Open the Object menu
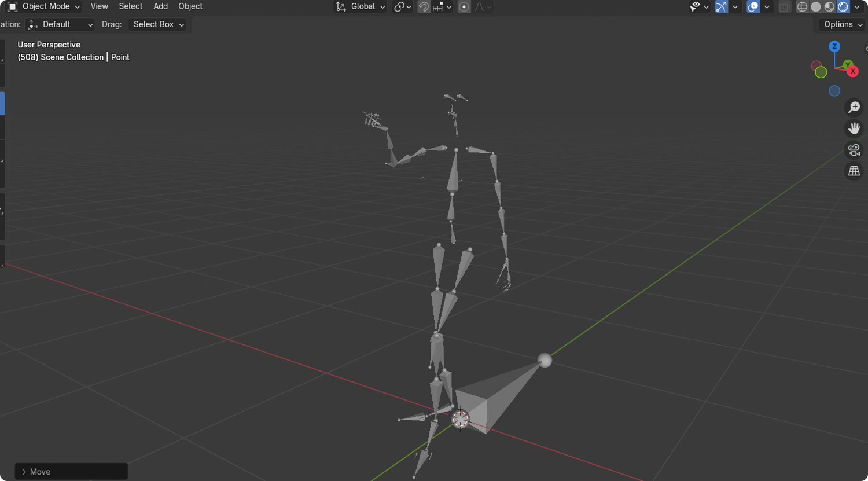Image resolution: width=868 pixels, height=481 pixels. click(190, 6)
